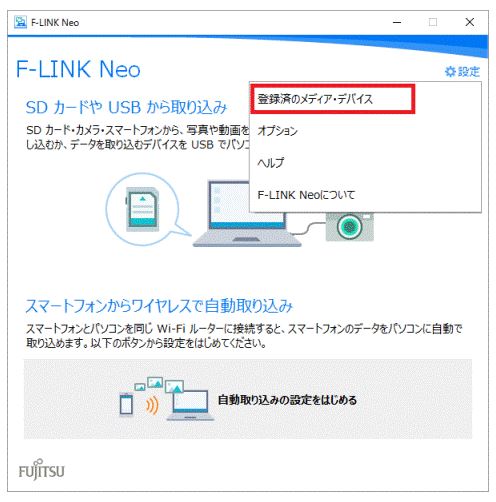Click the photo thumbnails above the laptop icon
Viewport: 496px width, 502px height.
coord(159,384)
